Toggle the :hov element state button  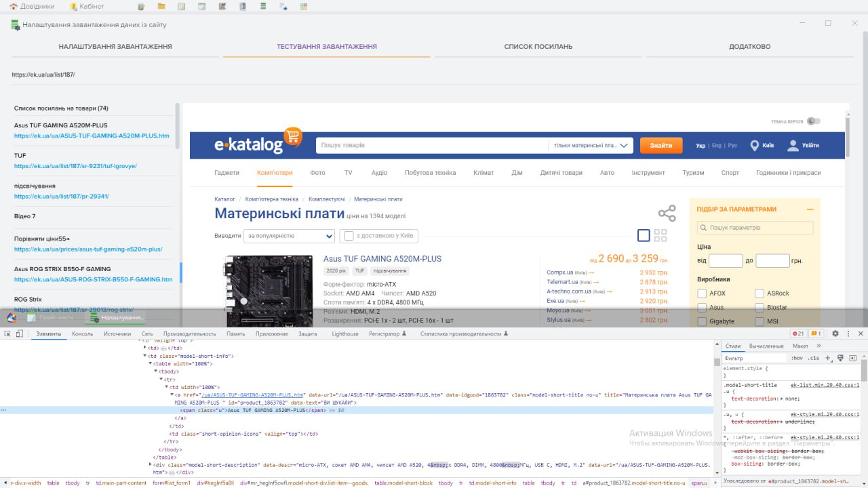(x=797, y=358)
